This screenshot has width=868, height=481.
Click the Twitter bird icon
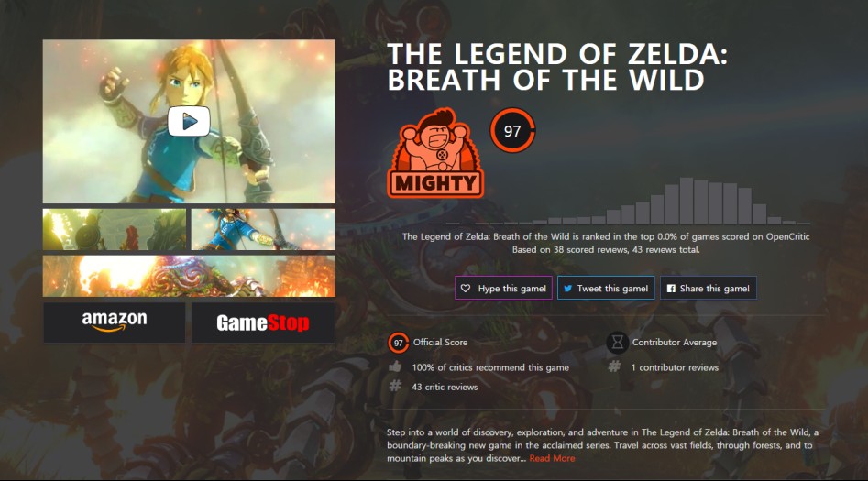(x=567, y=289)
